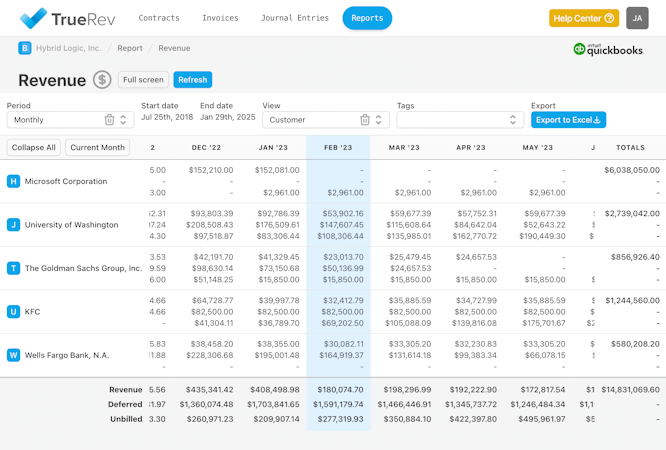Open the View dropdown arrows
This screenshot has height=450, width=666.
379,120
